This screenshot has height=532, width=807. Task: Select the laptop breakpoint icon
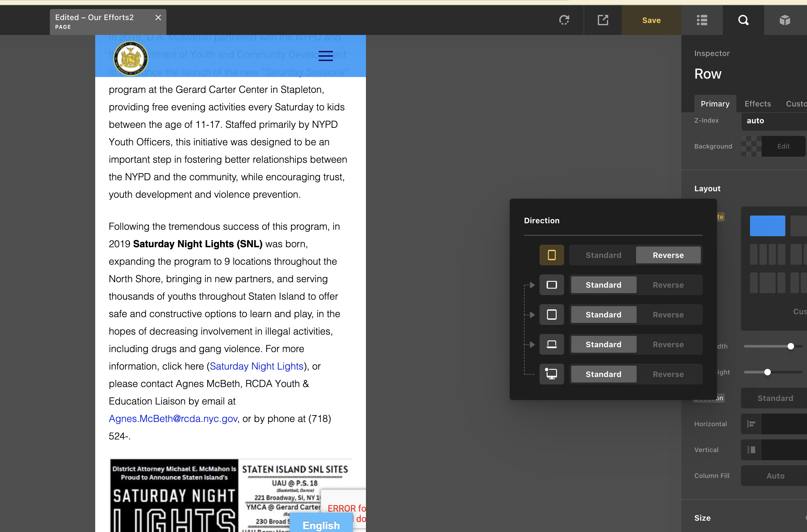coord(551,344)
